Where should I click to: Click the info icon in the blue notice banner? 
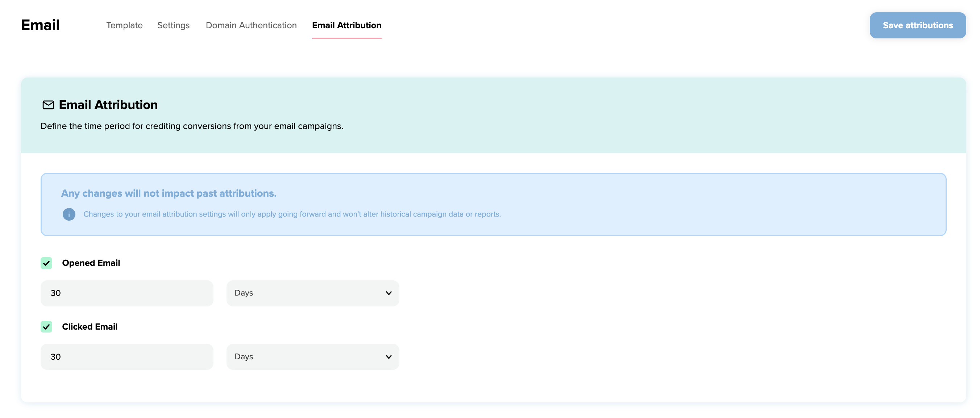click(69, 214)
